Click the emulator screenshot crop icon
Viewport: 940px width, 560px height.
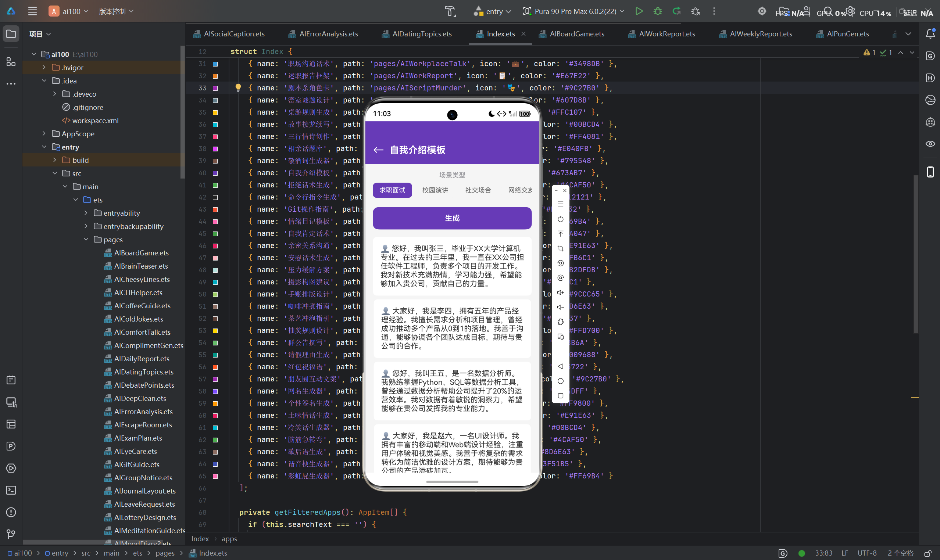pos(560,248)
